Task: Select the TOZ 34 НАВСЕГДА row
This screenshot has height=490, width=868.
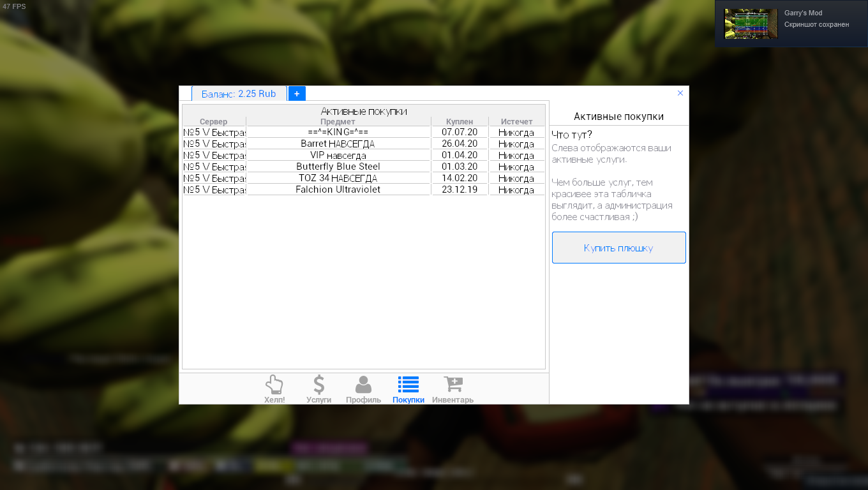Action: point(364,178)
